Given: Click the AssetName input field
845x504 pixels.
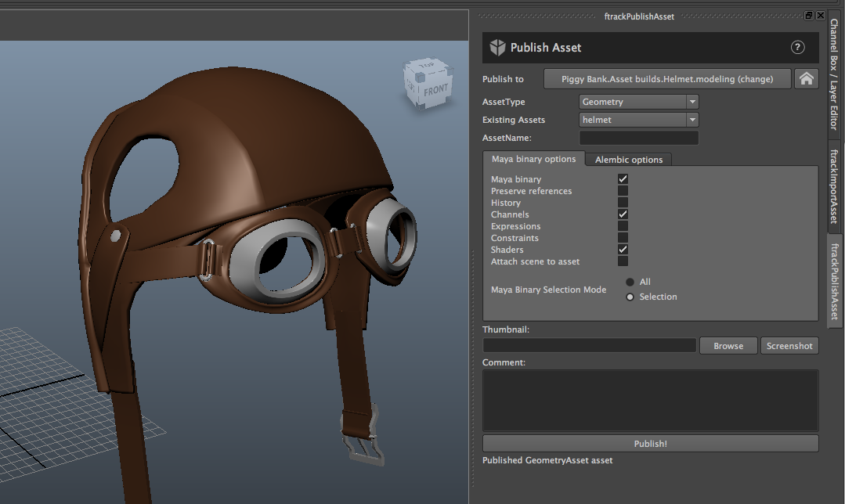Looking at the screenshot, I should (638, 138).
